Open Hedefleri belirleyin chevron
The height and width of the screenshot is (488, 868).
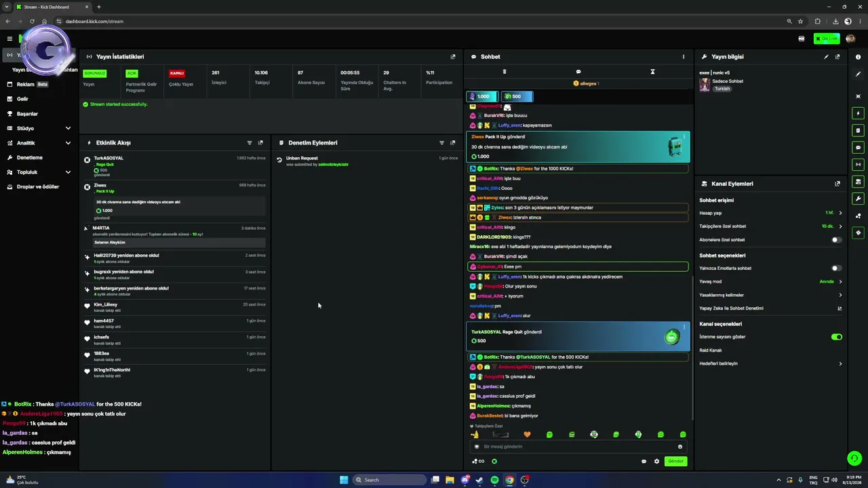(x=840, y=364)
